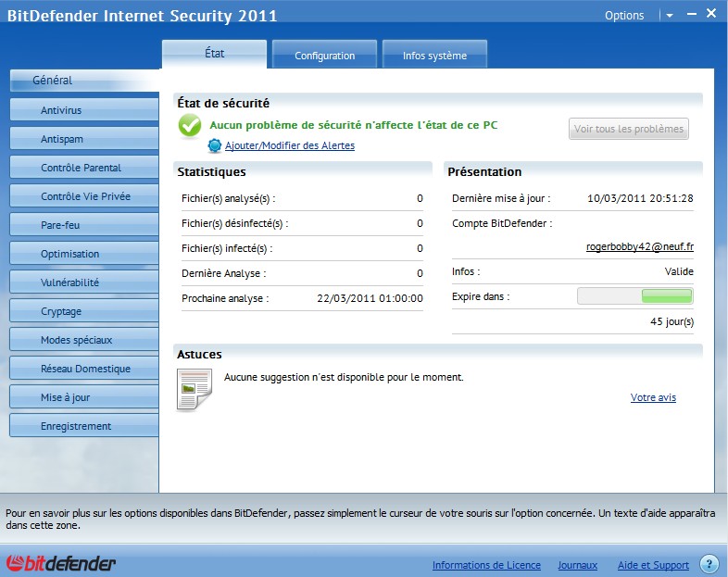Screen dimensions: 728x577
Task: Open the Vulnérabilité section
Action: click(x=84, y=282)
